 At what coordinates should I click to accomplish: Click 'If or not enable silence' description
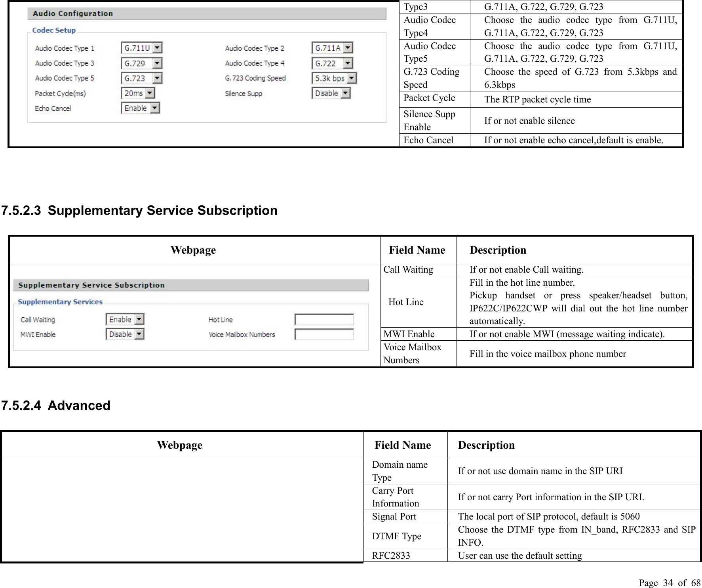[x=529, y=121]
